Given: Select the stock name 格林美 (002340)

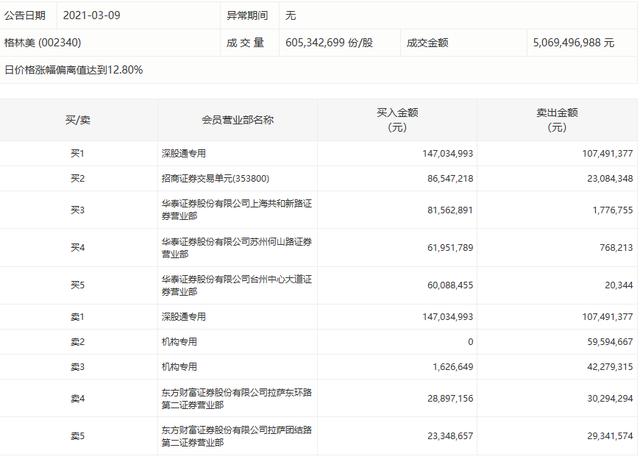Looking at the screenshot, I should pyautogui.click(x=42, y=42).
